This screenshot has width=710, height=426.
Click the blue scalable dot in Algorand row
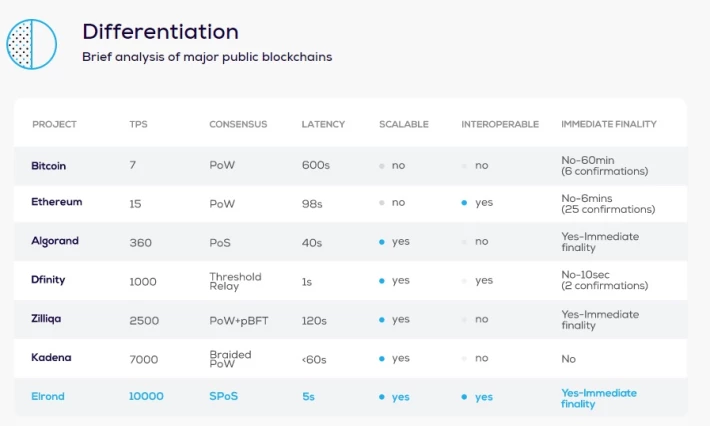(x=382, y=242)
